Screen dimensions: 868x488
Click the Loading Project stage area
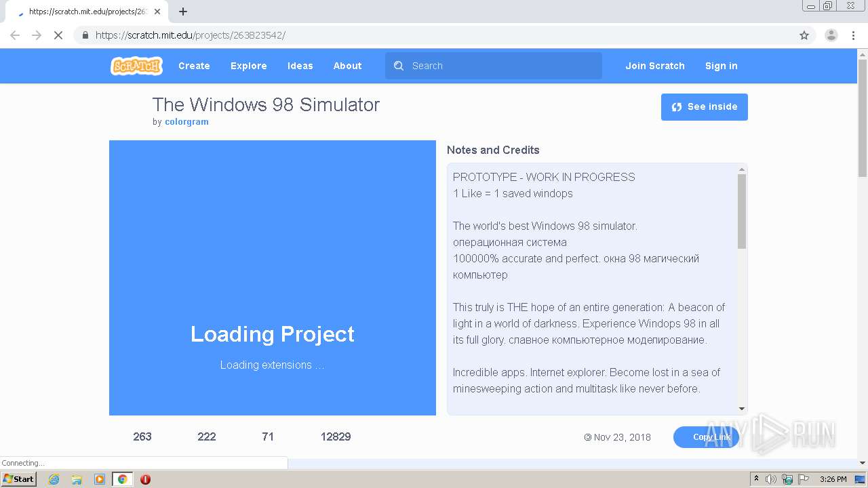tap(273, 278)
